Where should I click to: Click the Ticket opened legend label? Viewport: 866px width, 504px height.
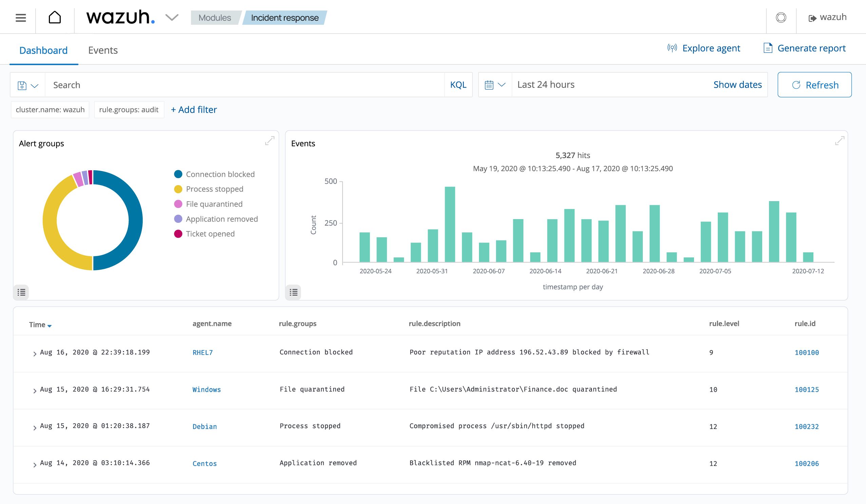(210, 234)
